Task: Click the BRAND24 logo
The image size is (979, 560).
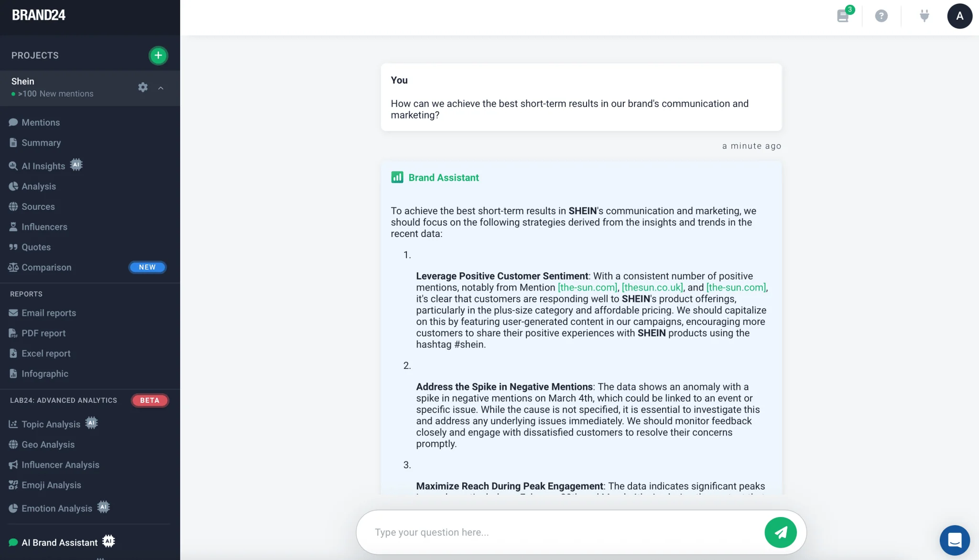Action: [x=39, y=15]
